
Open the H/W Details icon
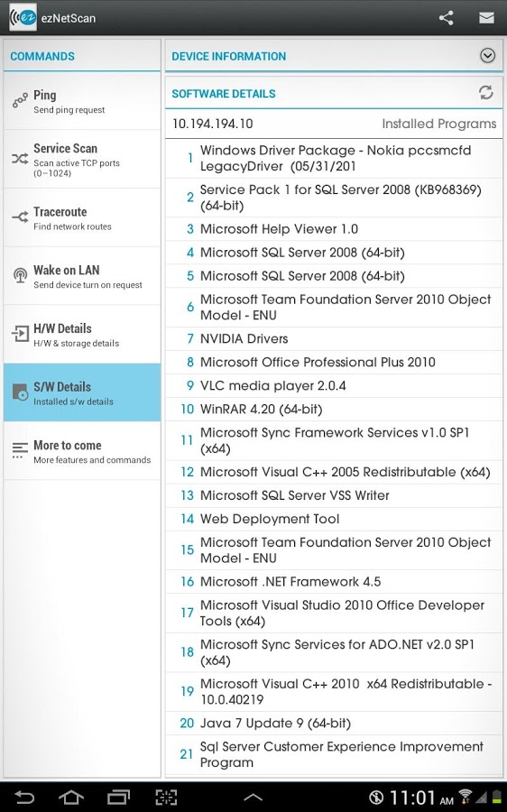point(20,334)
